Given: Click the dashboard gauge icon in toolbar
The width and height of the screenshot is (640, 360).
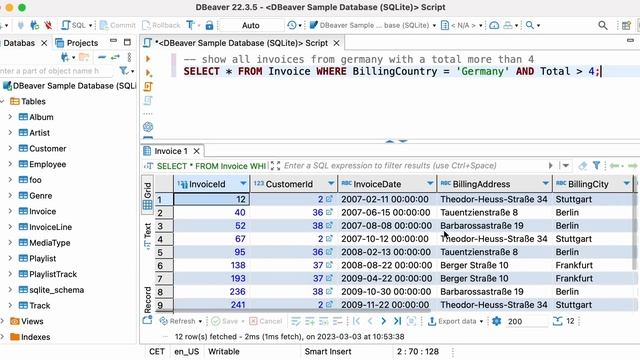Looking at the screenshot, I should [x=494, y=25].
